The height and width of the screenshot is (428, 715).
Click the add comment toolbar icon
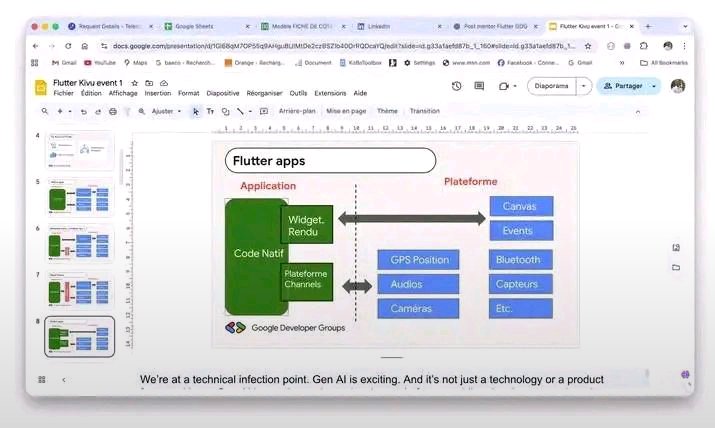point(264,111)
